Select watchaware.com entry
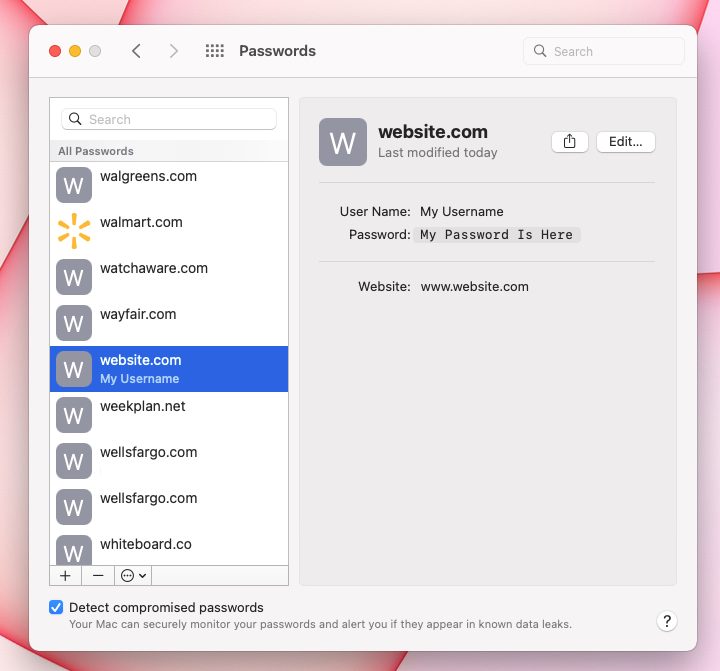This screenshot has height=671, width=720. (169, 277)
